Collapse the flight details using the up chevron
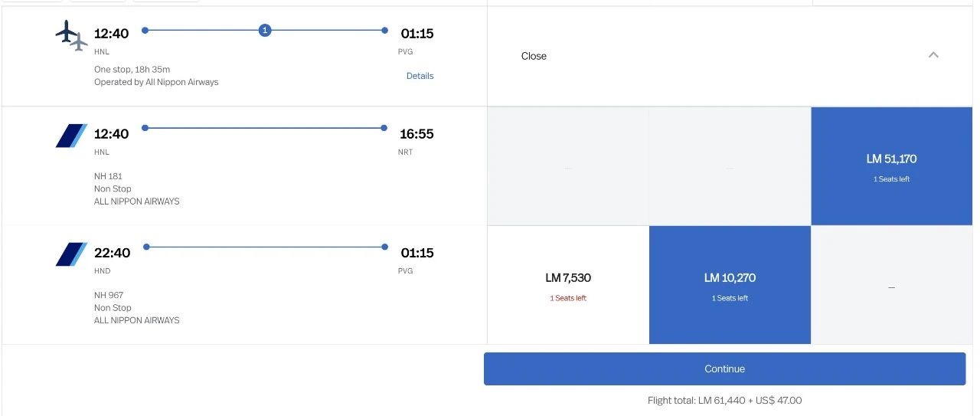980x416 pixels. coord(933,55)
